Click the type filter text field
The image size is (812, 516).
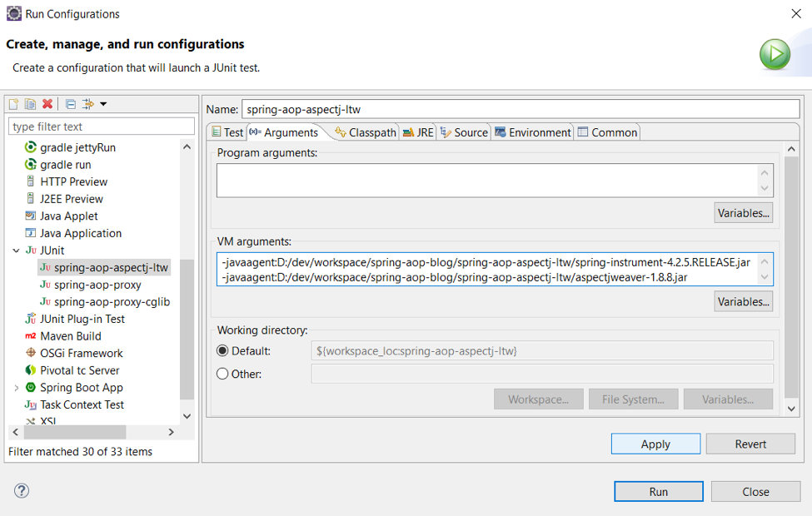pos(102,127)
